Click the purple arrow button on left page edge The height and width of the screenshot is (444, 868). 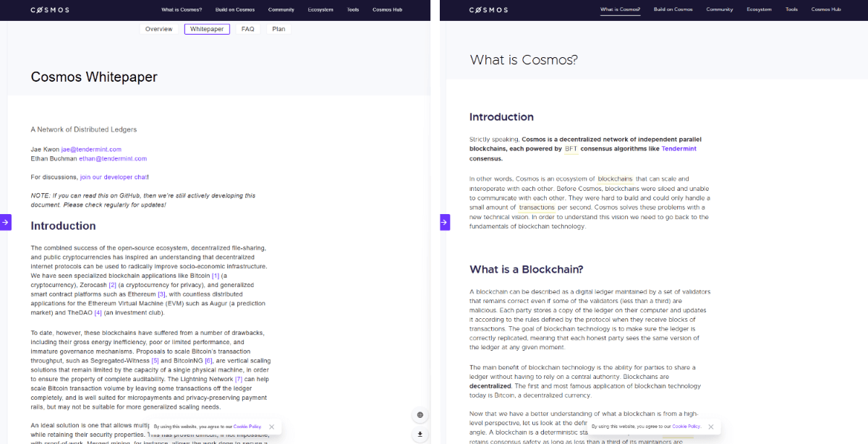coord(5,222)
